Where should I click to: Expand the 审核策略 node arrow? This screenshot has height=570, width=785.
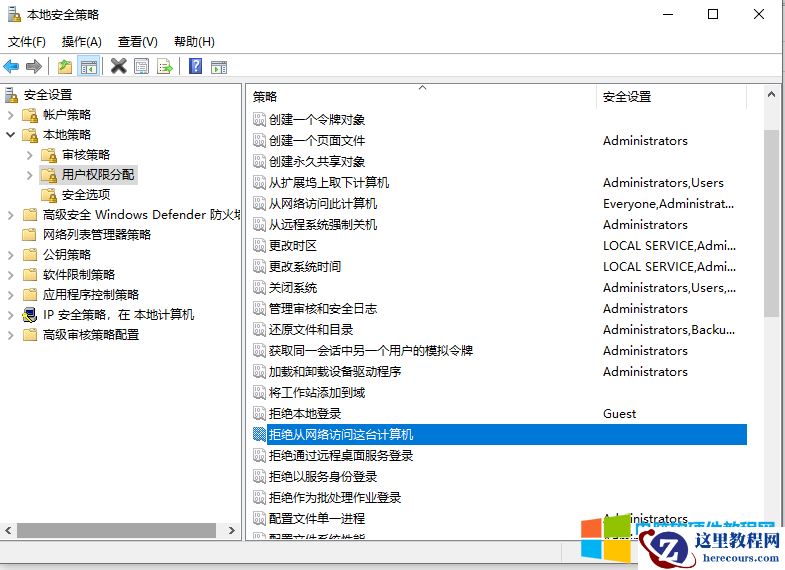click(30, 155)
